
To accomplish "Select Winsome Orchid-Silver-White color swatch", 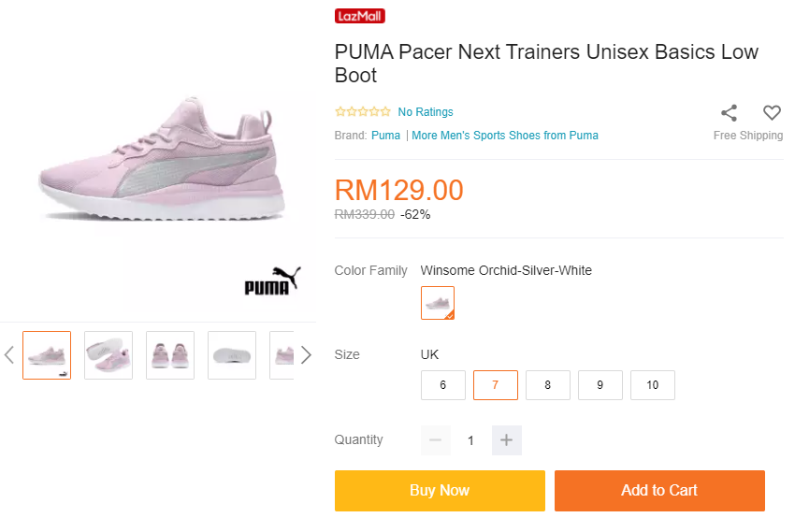I will pos(438,303).
